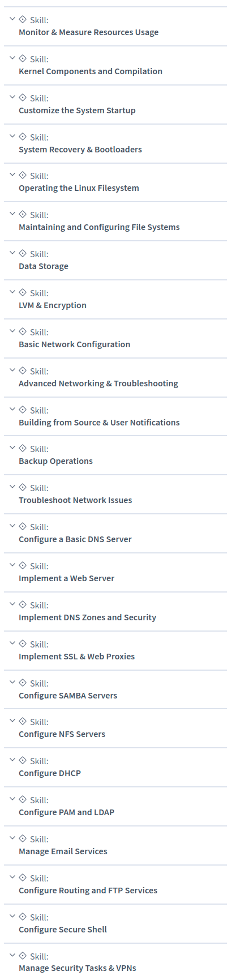Expand the Configure SAMBA Servers chevron

(x=12, y=681)
